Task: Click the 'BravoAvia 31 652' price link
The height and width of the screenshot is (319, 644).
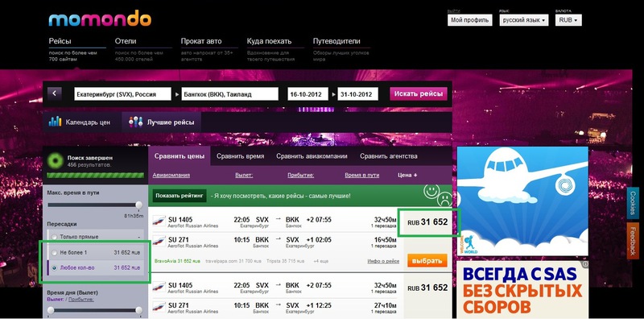Action: pyautogui.click(x=177, y=261)
